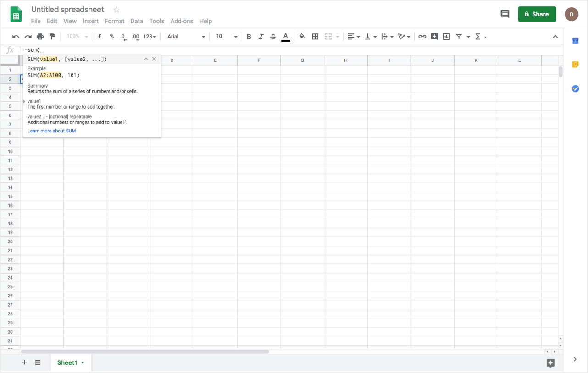Screen dimensions: 588x373
Task: Open the 123 number format dropdown
Action: pyautogui.click(x=150, y=37)
